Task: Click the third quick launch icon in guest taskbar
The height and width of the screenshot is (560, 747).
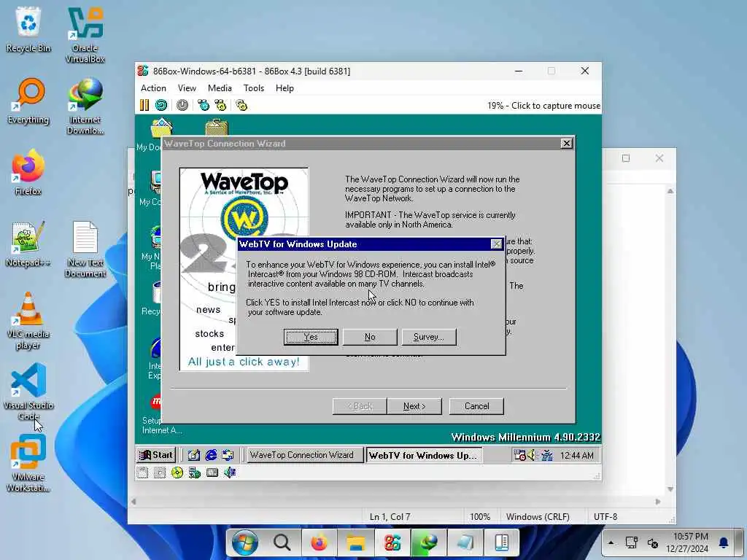Action: click(x=228, y=455)
